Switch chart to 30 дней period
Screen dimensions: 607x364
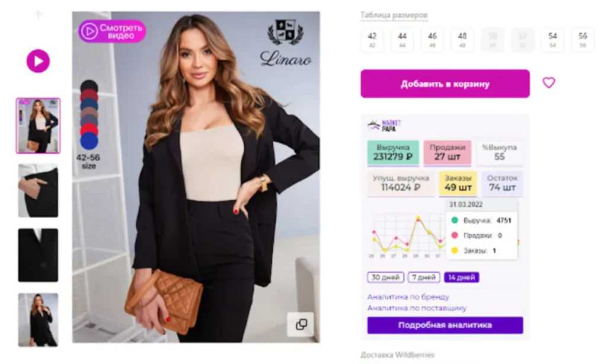pyautogui.click(x=385, y=277)
